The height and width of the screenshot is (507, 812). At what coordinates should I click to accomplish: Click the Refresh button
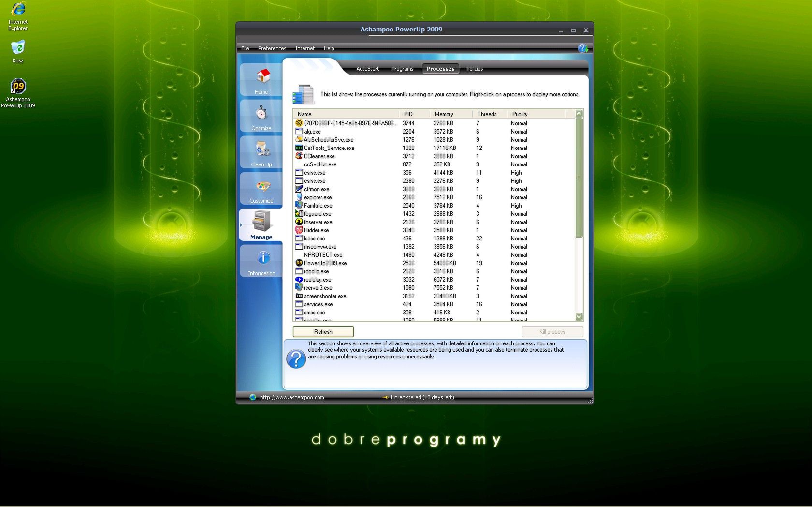pyautogui.click(x=323, y=331)
